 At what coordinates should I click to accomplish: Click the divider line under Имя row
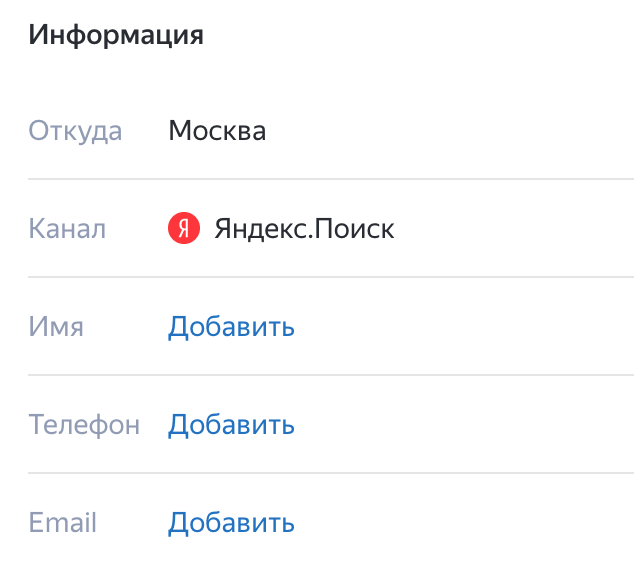tap(331, 375)
